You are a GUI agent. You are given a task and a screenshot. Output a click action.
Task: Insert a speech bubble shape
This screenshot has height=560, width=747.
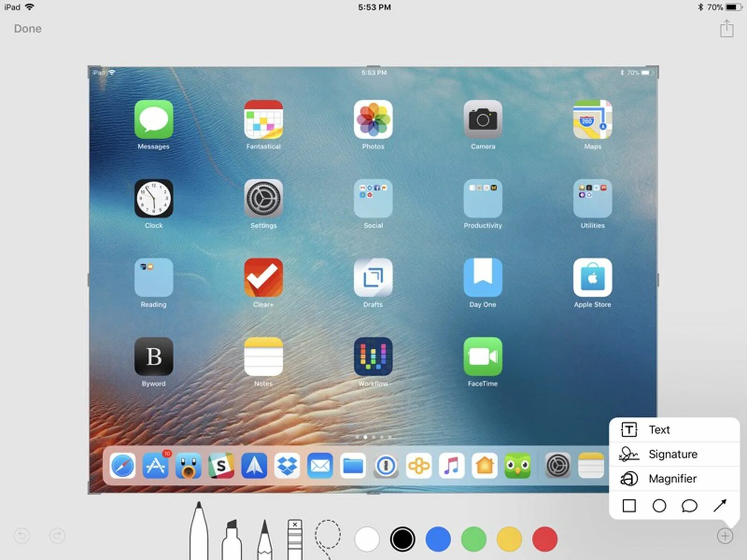690,505
